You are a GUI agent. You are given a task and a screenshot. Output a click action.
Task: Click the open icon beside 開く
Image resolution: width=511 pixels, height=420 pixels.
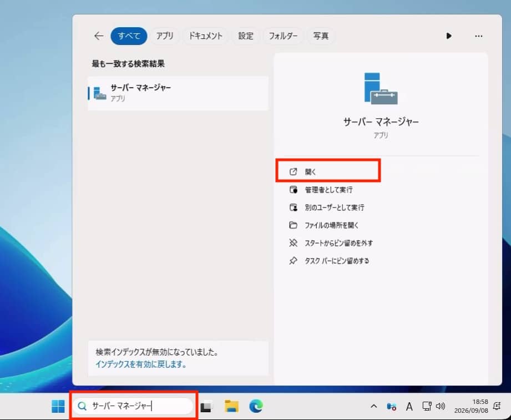294,171
